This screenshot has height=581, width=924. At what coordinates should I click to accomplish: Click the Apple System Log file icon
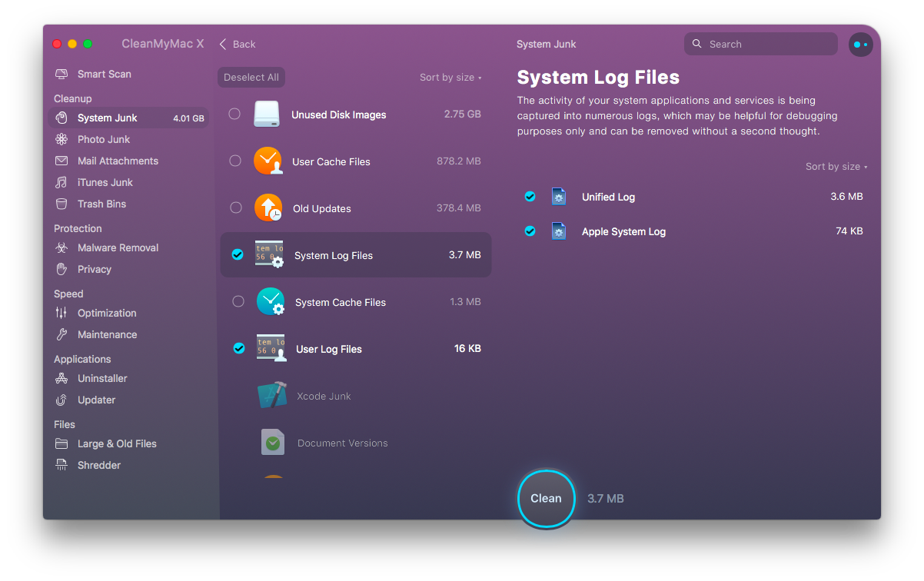point(559,231)
